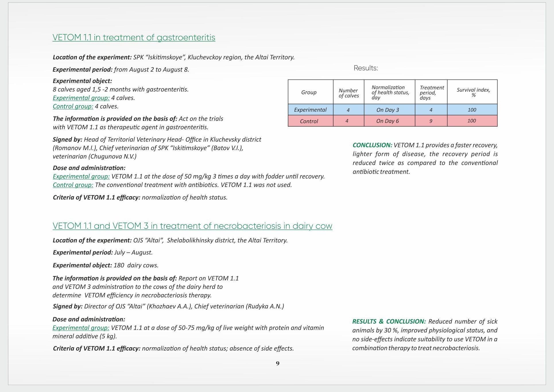
Task: Click the 'veterinarian (Chugunova N.V.)' line
Action: pos(94,157)
